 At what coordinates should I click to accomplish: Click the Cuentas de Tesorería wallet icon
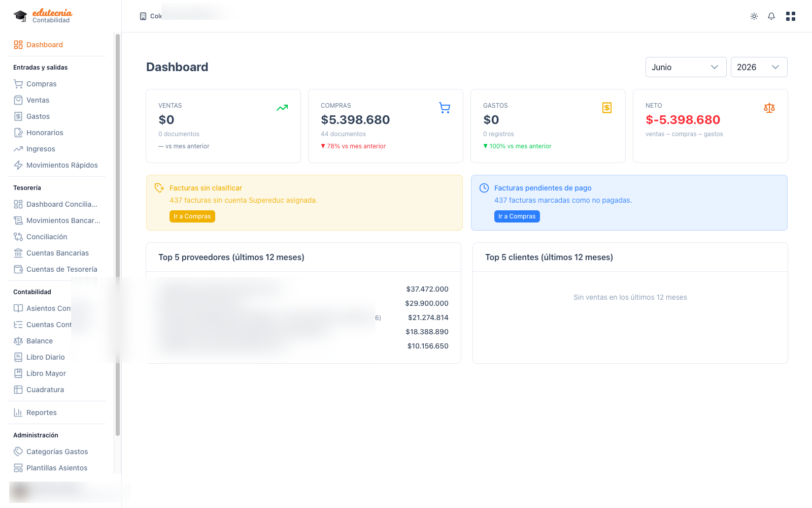18,269
